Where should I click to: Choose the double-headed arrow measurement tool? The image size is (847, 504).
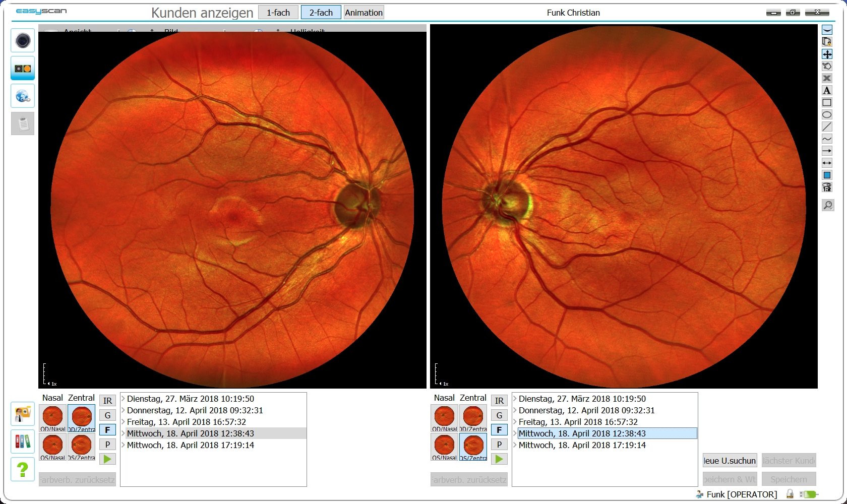[x=827, y=163]
